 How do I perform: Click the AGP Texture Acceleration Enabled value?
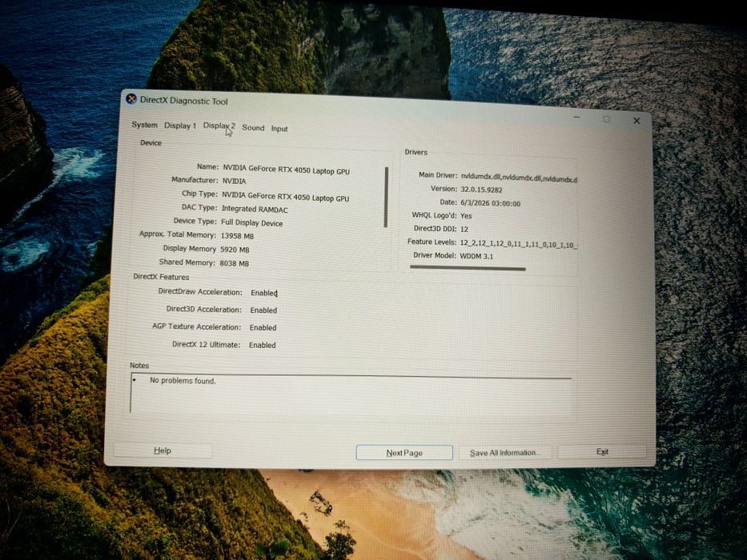pos(263,328)
